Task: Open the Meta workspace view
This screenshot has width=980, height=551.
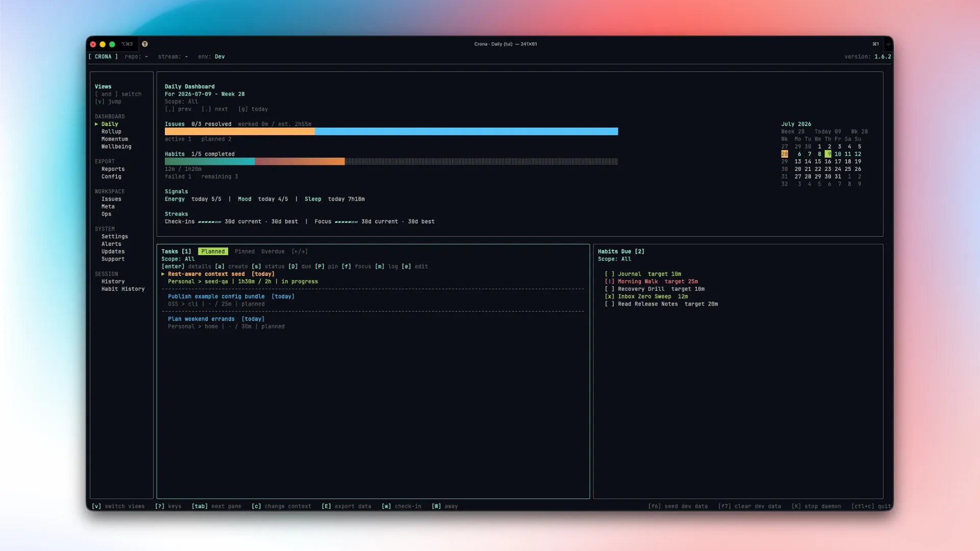Action: (x=108, y=207)
